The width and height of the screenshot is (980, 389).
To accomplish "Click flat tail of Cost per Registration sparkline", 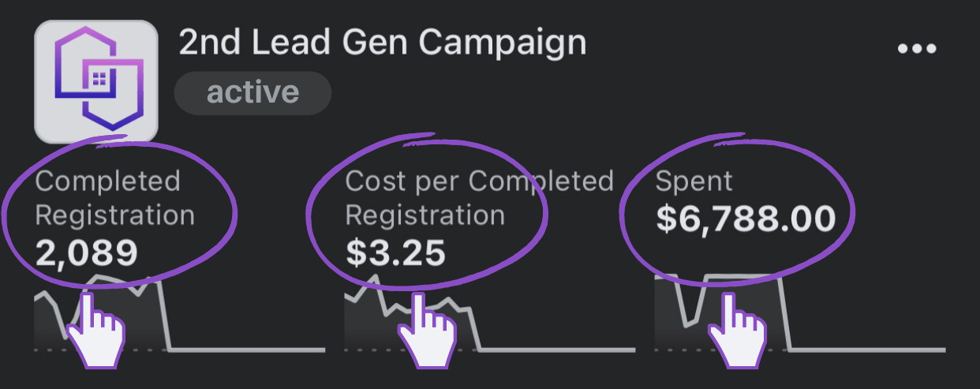I will (x=557, y=350).
